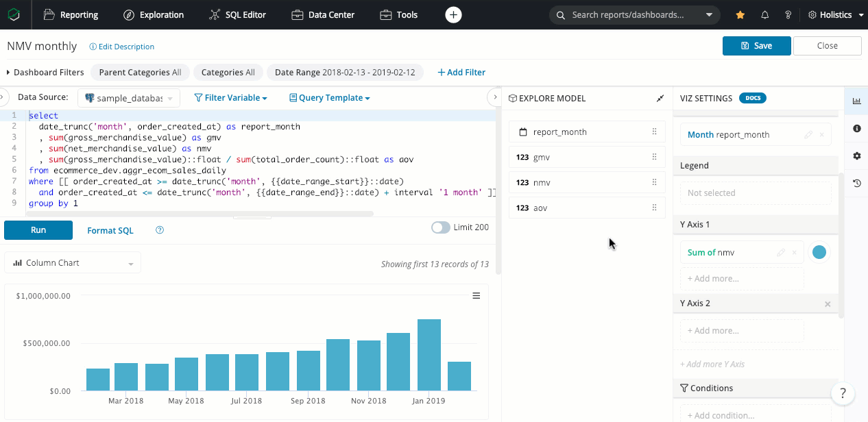Click the Close button
868x422 pixels.
point(828,46)
